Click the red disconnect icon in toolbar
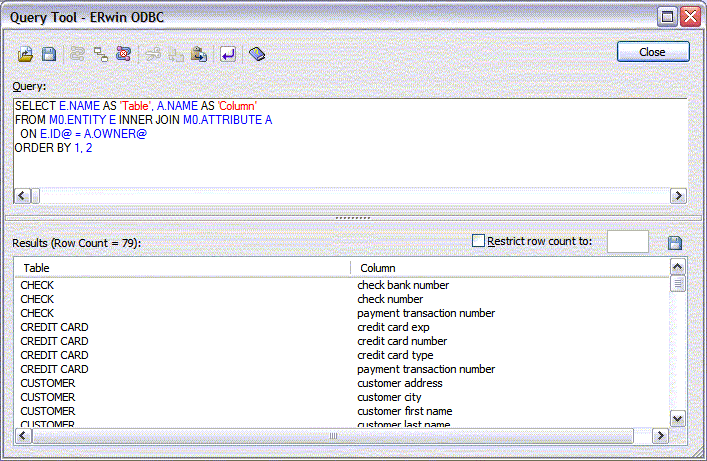The image size is (707, 461). pyautogui.click(x=123, y=54)
